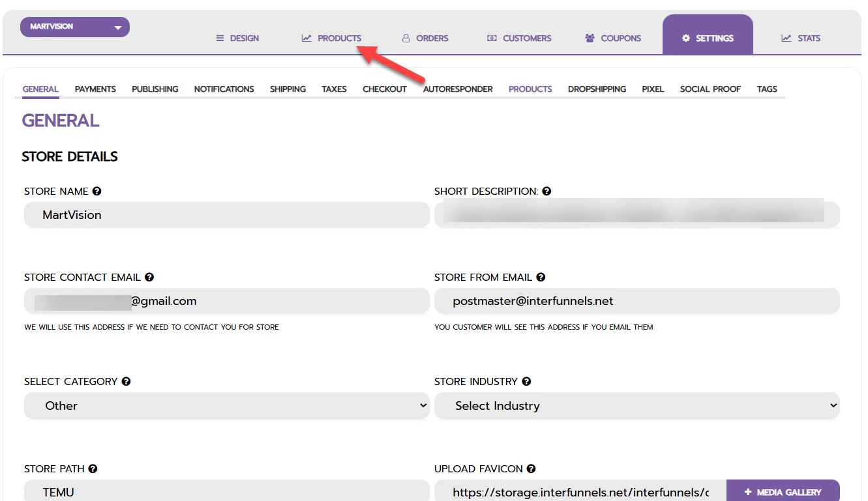Click the Coupons people icon
The width and height of the screenshot is (868, 501).
pyautogui.click(x=590, y=38)
